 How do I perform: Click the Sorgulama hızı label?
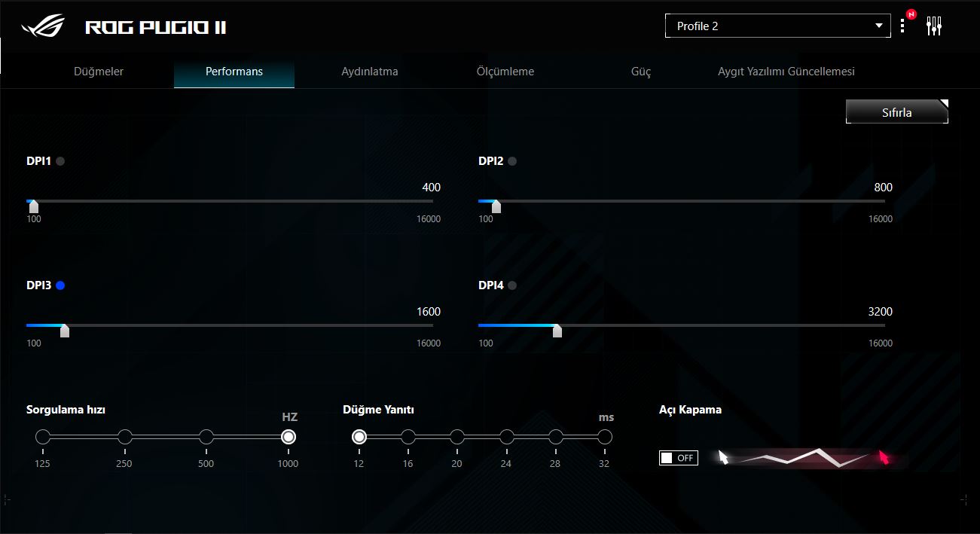[x=66, y=410]
